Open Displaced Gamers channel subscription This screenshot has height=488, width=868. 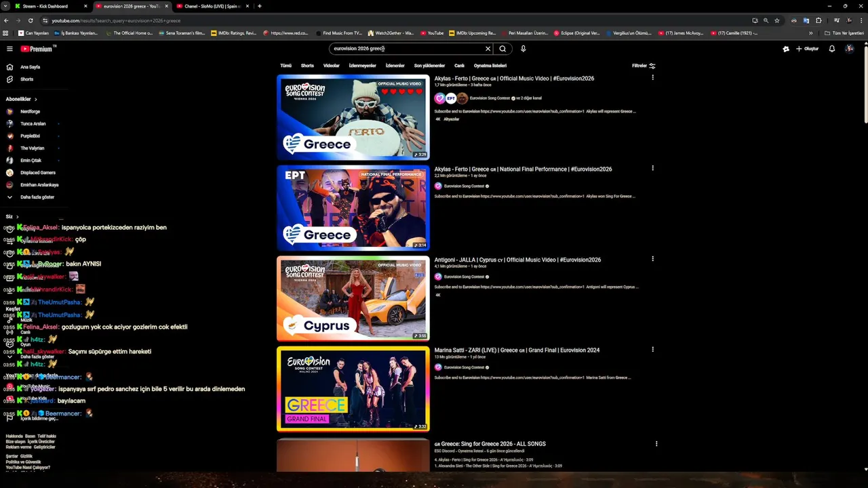pyautogui.click(x=37, y=173)
